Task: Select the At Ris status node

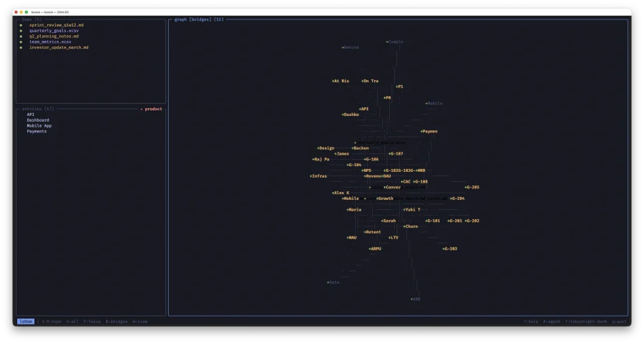Action: tap(341, 81)
